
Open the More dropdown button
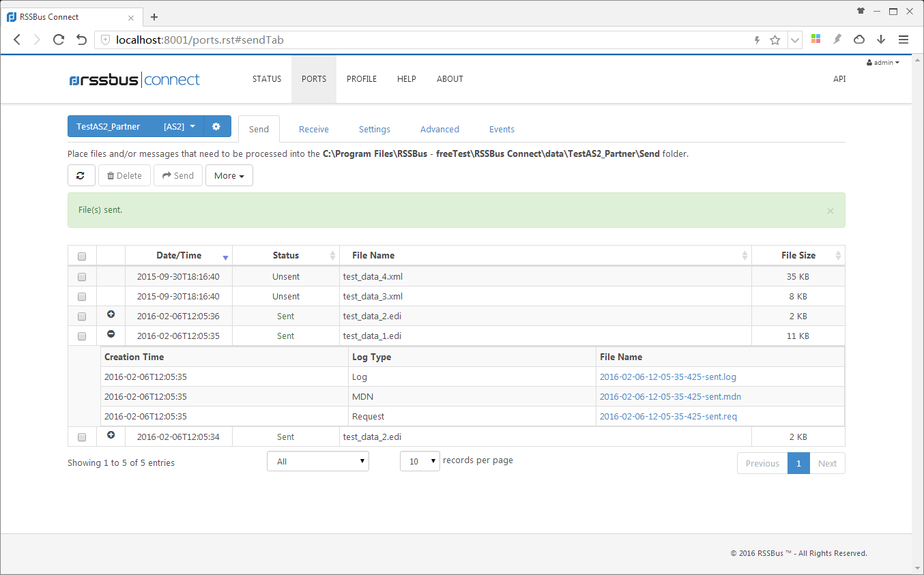pos(229,175)
